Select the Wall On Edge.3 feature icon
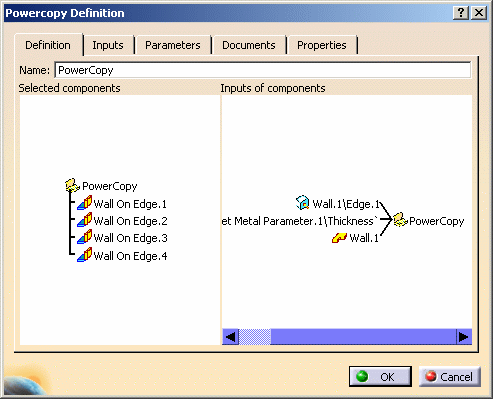 pyautogui.click(x=85, y=237)
